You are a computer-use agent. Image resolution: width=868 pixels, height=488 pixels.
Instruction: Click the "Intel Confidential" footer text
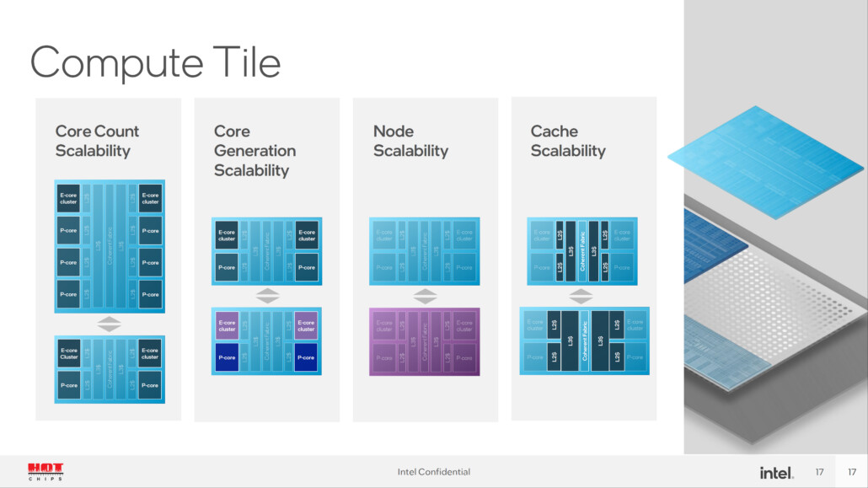(434, 472)
